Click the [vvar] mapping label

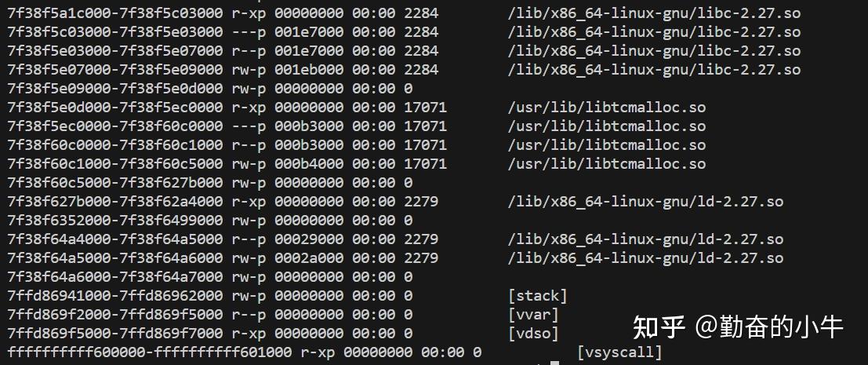pos(532,315)
